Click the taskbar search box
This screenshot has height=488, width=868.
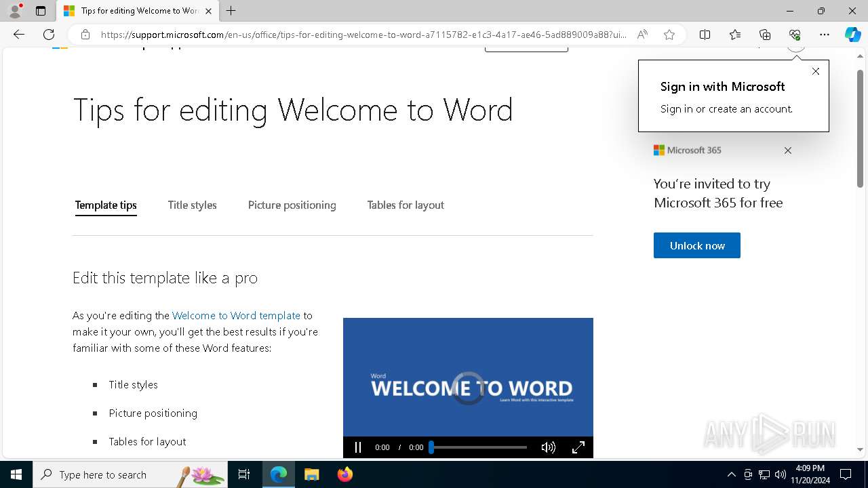130,474
